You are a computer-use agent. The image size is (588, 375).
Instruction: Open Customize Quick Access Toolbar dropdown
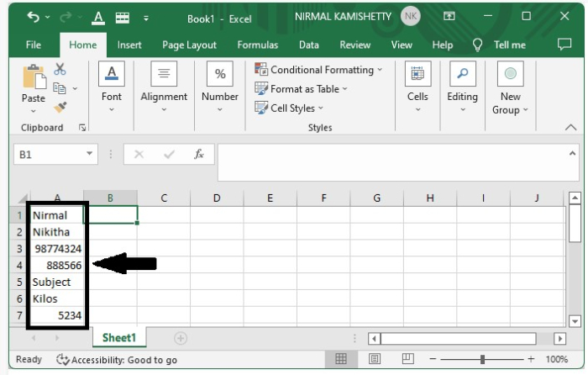click(146, 18)
